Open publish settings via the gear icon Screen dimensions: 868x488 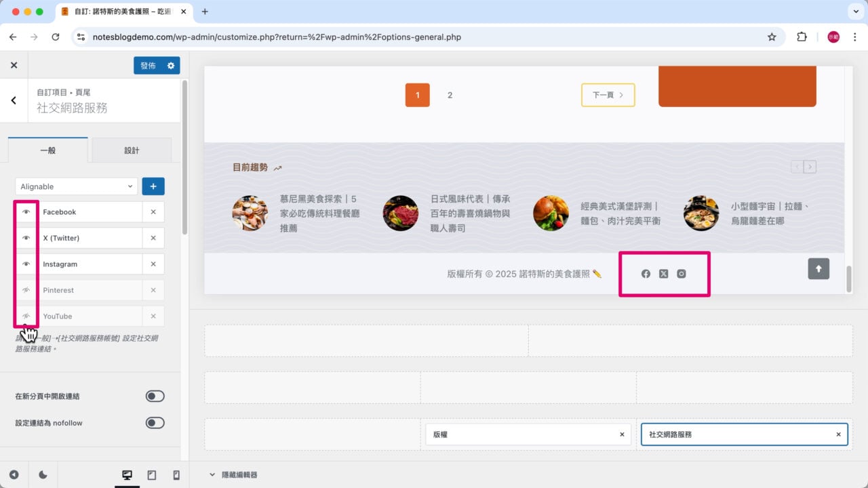(x=172, y=66)
